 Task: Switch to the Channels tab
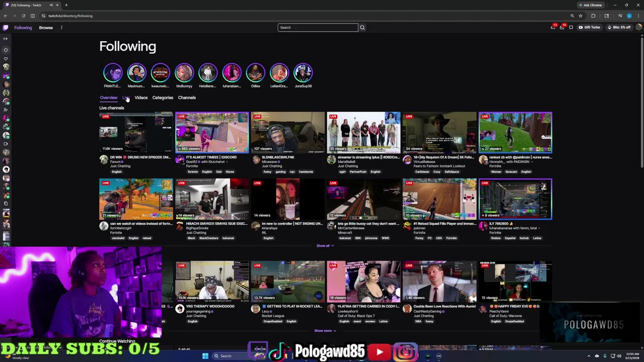pyautogui.click(x=187, y=98)
